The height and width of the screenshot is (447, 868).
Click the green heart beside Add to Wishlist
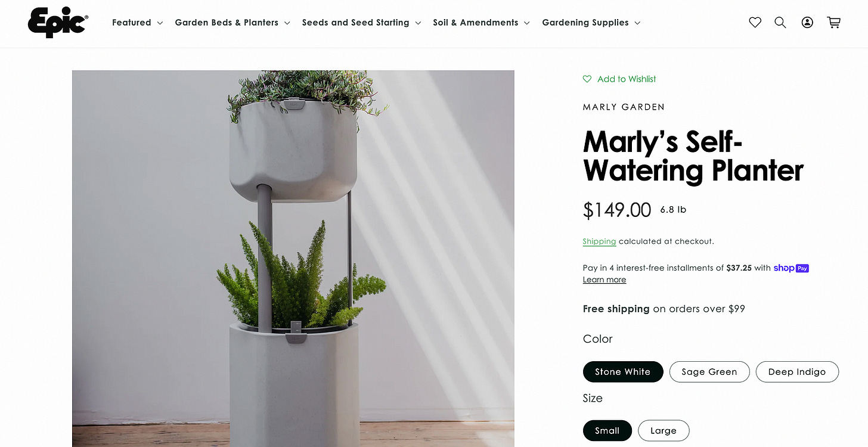pyautogui.click(x=587, y=79)
